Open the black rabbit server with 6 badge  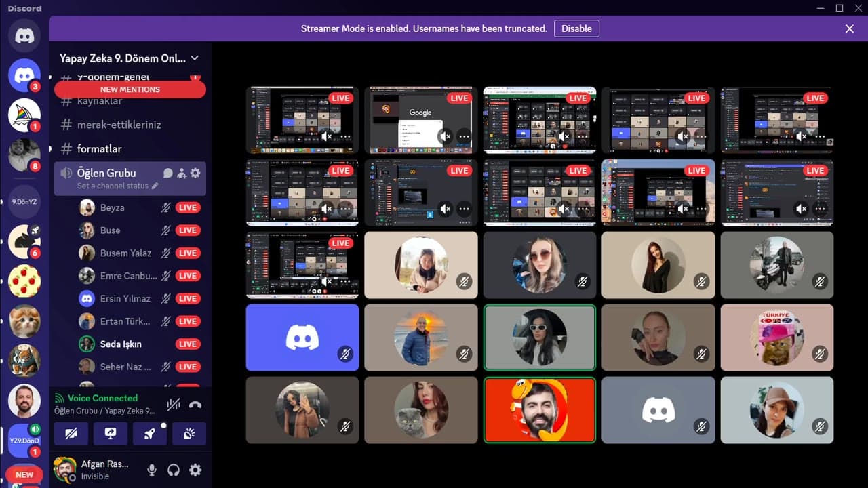click(24, 241)
